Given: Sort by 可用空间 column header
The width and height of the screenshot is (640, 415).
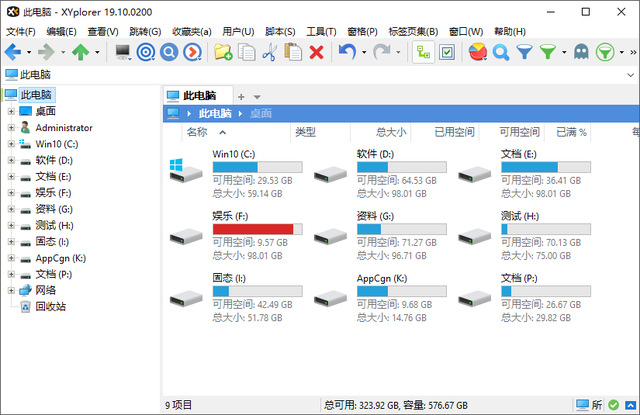Looking at the screenshot, I should pyautogui.click(x=511, y=132).
